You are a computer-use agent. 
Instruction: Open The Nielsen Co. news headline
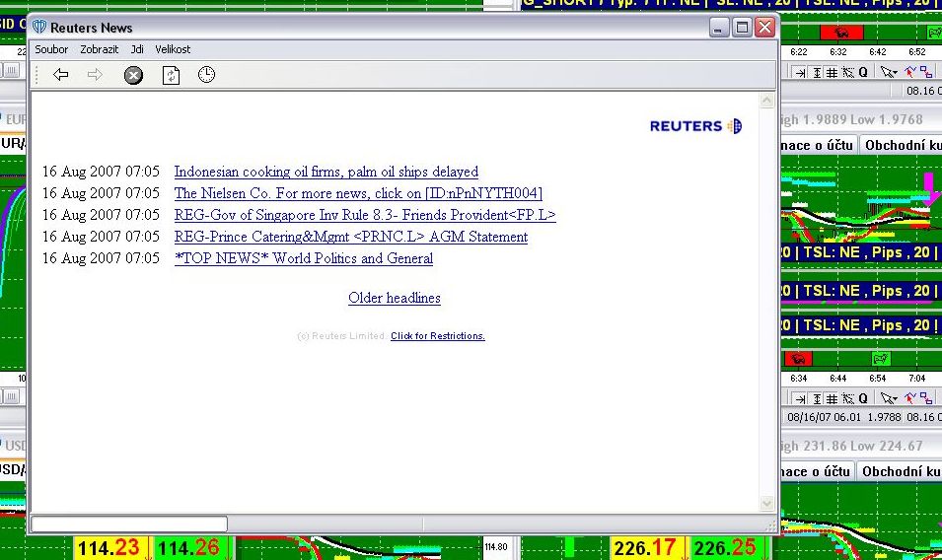(358, 193)
